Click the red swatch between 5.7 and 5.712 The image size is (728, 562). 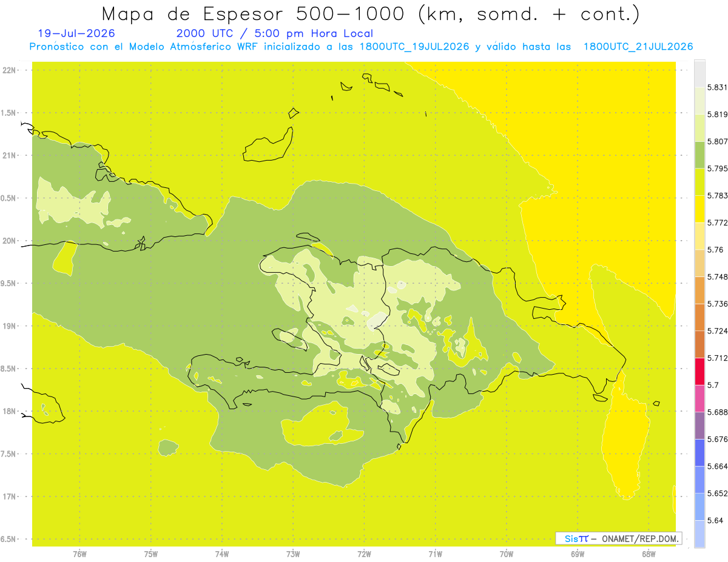699,371
